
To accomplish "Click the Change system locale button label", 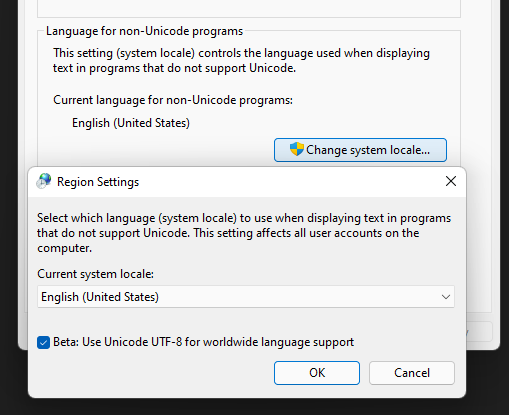I will (x=368, y=150).
